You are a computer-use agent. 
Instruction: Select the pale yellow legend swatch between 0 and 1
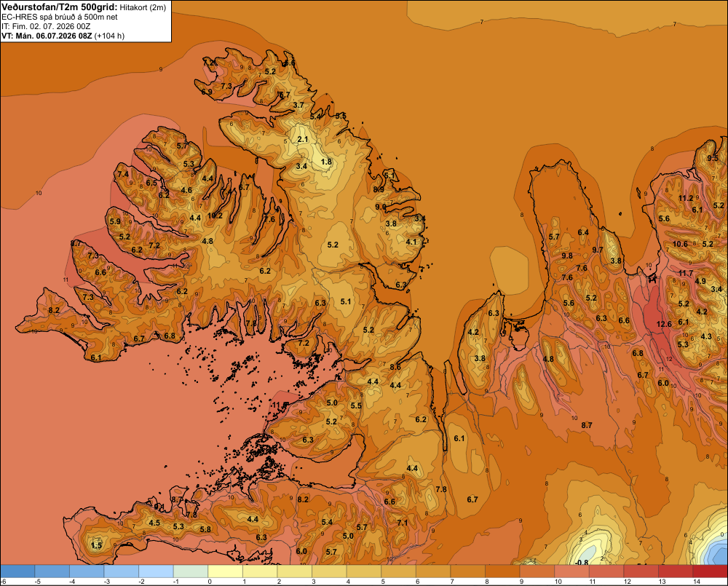point(226,571)
